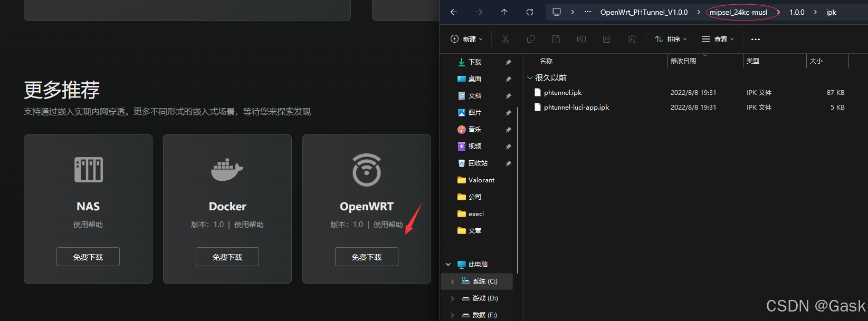This screenshot has width=868, height=321.
Task: Expand chevron after 1.0.0 breadcrumb
Action: 815,12
